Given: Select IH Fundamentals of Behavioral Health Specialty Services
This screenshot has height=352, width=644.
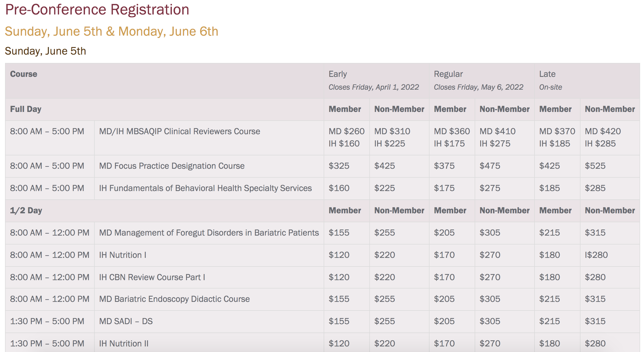Looking at the screenshot, I should (x=206, y=188).
